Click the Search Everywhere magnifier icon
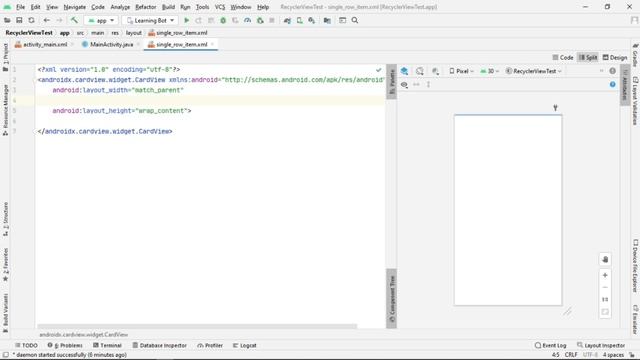This screenshot has height=360, width=640. click(x=355, y=20)
